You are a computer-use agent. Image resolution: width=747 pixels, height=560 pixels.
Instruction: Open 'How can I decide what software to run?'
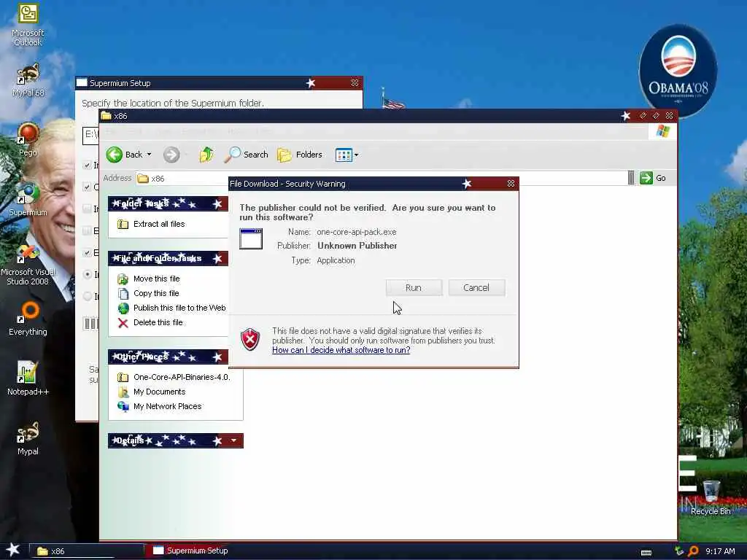(341, 350)
